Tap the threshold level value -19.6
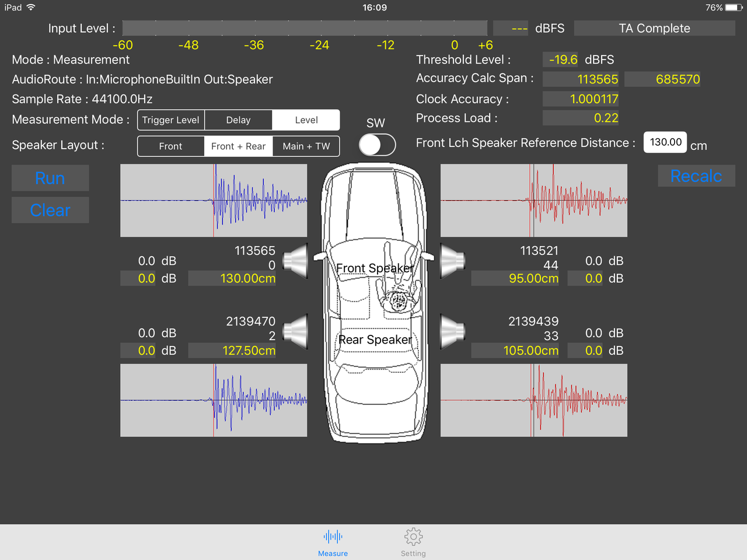The width and height of the screenshot is (747, 560). pos(560,60)
